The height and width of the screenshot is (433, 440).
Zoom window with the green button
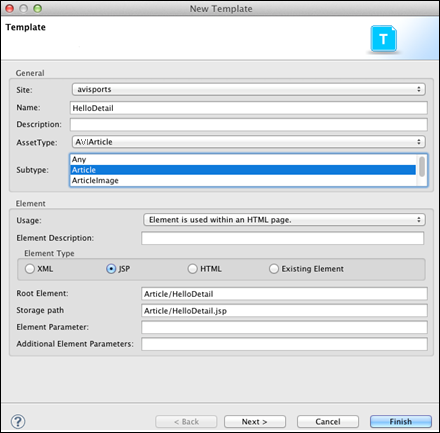38,8
